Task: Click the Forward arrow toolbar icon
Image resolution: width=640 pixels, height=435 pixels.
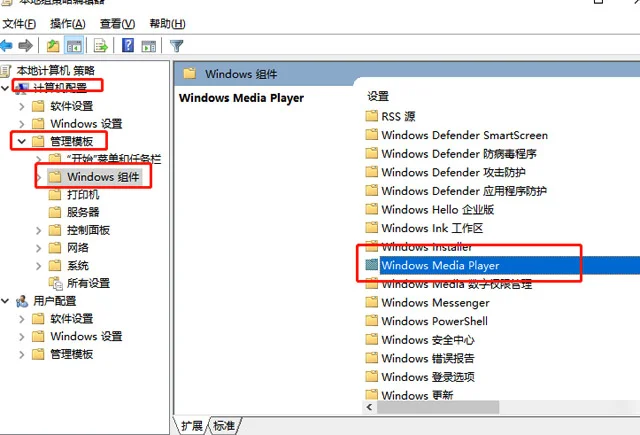Action: pyautogui.click(x=23, y=45)
